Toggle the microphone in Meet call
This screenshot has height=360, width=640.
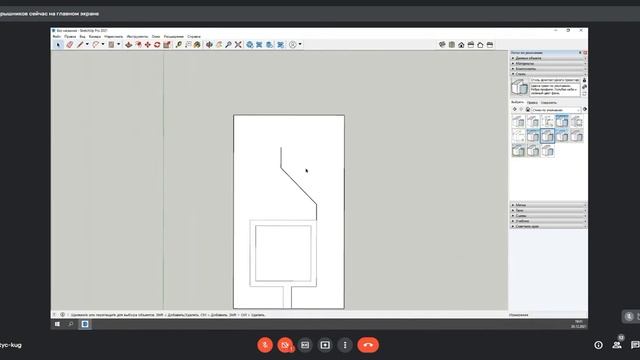pyautogui.click(x=265, y=345)
